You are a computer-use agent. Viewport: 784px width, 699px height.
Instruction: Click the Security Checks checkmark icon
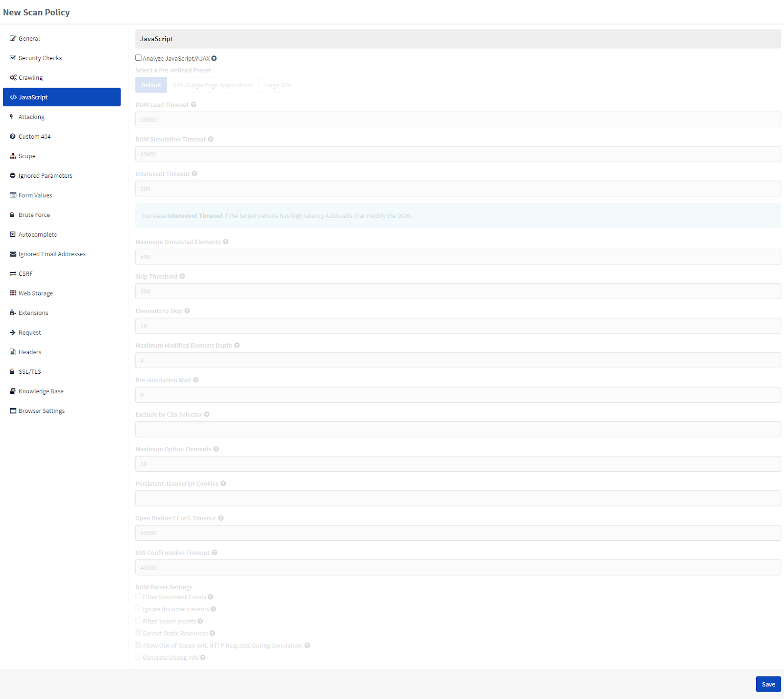pyautogui.click(x=13, y=58)
